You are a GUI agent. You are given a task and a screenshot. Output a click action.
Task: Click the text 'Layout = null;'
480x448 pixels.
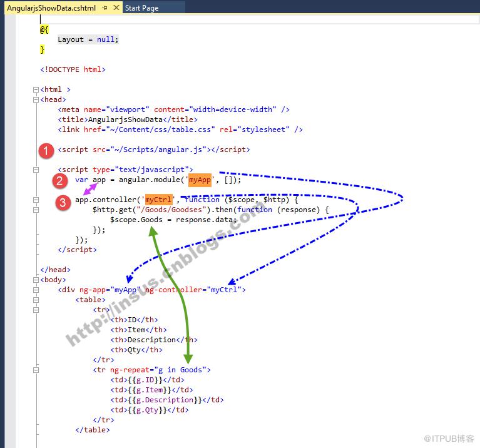pyautogui.click(x=88, y=39)
